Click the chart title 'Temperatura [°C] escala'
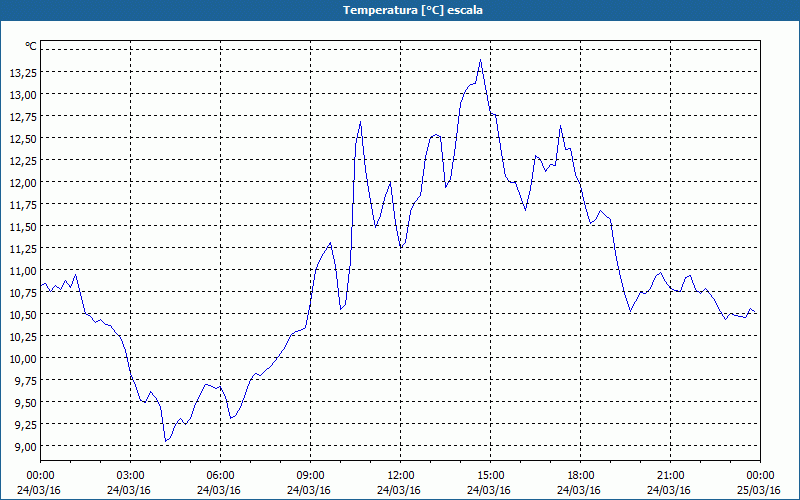This screenshot has height=500, width=800. click(x=413, y=10)
